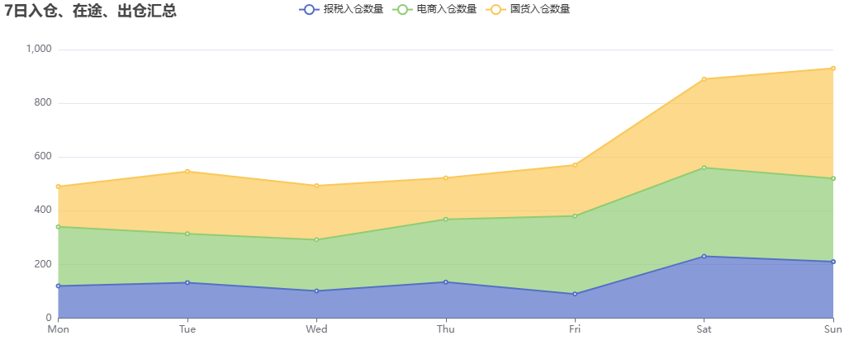Click the yellow legend marker icon

point(496,9)
